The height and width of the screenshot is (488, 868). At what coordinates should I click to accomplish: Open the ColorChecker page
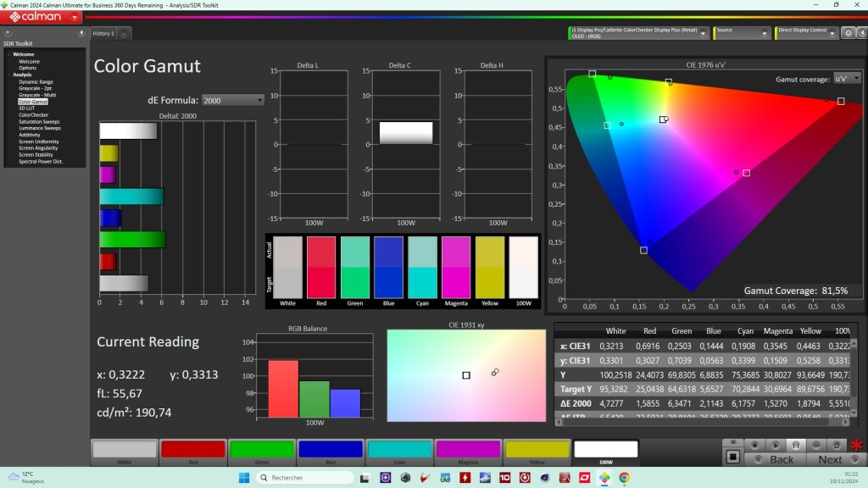[33, 115]
